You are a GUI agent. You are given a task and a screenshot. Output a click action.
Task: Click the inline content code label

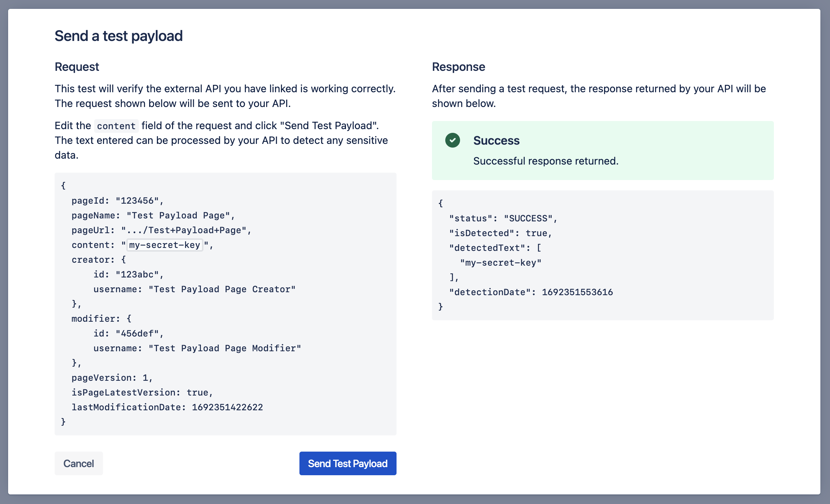click(x=116, y=126)
